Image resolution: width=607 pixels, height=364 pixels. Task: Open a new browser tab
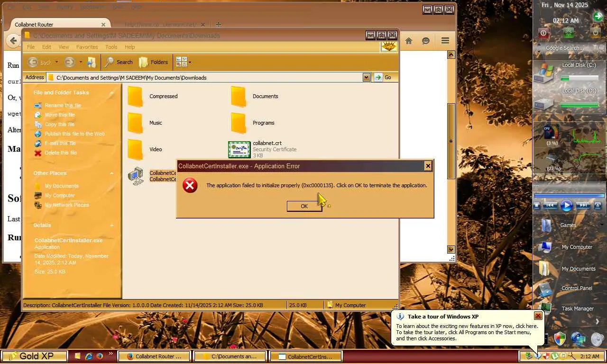218,24
